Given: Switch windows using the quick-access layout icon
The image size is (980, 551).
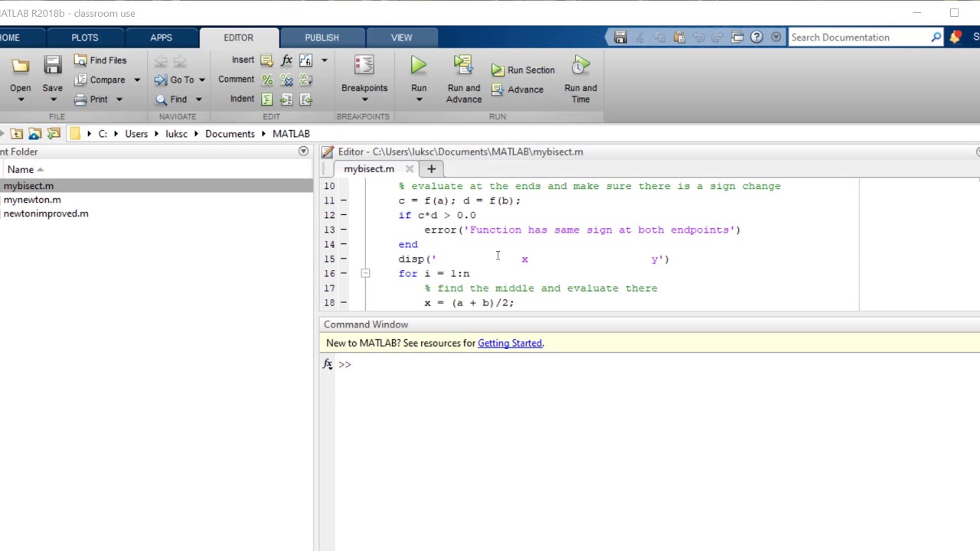Looking at the screenshot, I should [x=737, y=37].
